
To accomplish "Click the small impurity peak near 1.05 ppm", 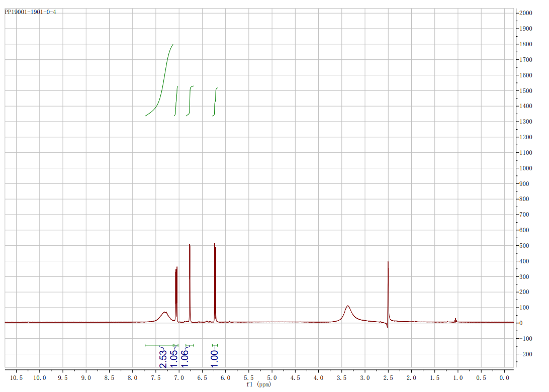I will [455, 320].
